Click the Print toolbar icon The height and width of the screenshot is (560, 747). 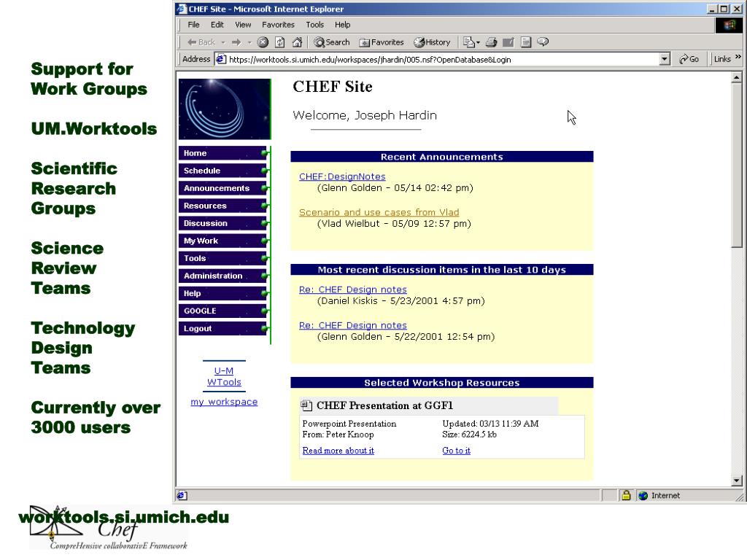pos(491,42)
